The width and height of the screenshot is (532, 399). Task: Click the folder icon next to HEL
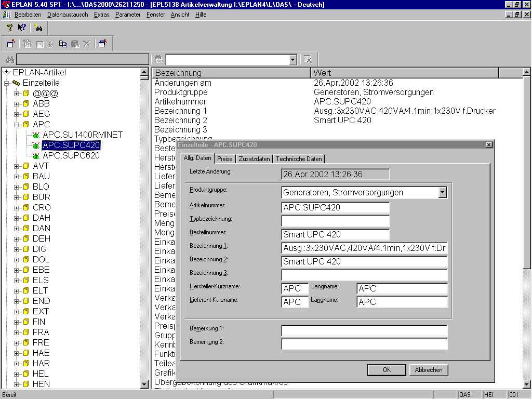pyautogui.click(x=26, y=374)
